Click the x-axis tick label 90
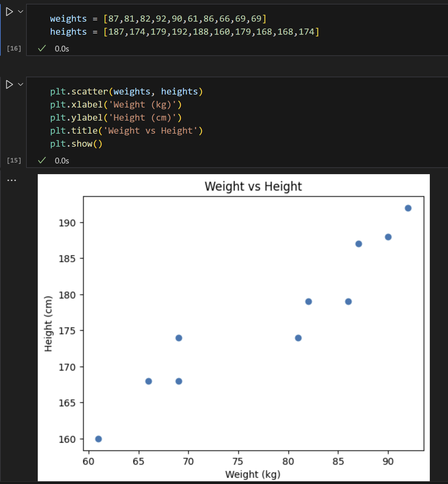This screenshot has height=484, width=448. pyautogui.click(x=388, y=461)
